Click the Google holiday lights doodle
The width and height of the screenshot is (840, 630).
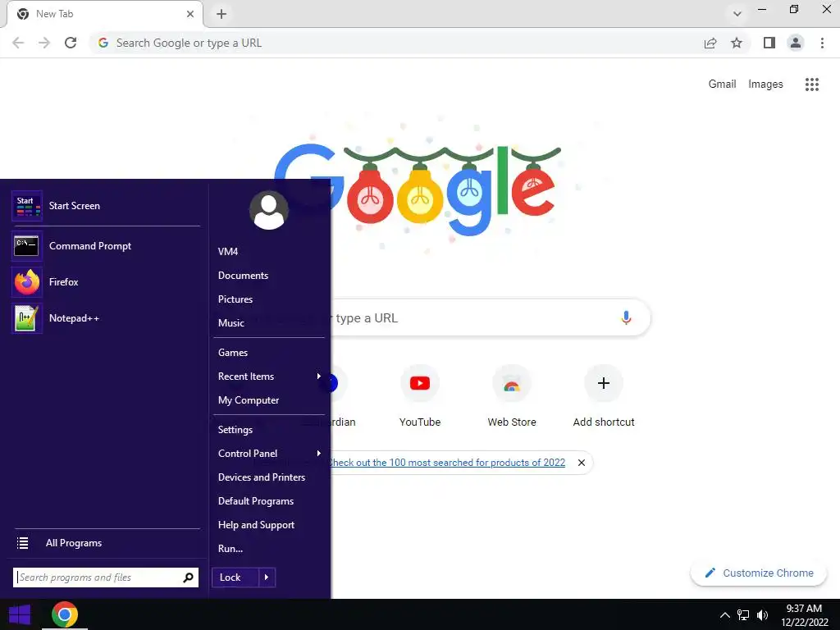[x=419, y=189]
